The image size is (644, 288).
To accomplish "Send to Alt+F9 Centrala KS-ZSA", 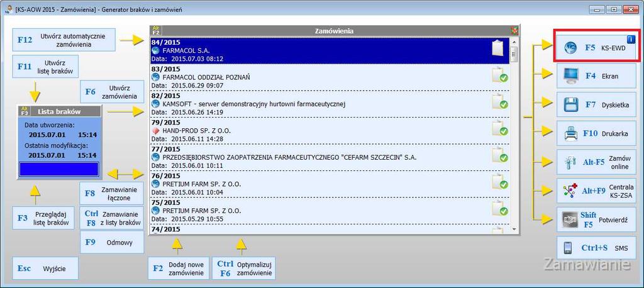I will [596, 191].
